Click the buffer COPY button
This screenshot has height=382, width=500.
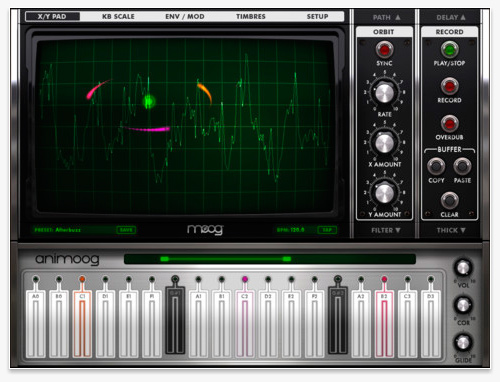436,166
